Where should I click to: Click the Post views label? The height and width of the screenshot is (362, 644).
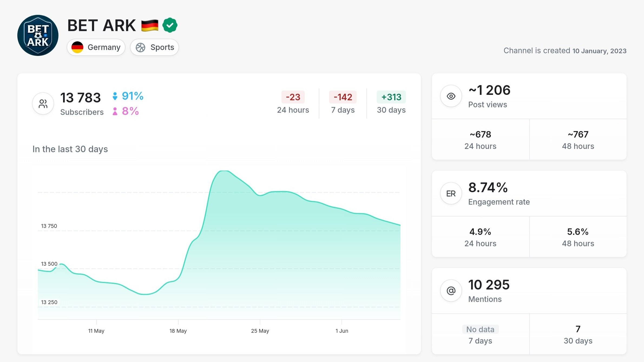pyautogui.click(x=488, y=105)
